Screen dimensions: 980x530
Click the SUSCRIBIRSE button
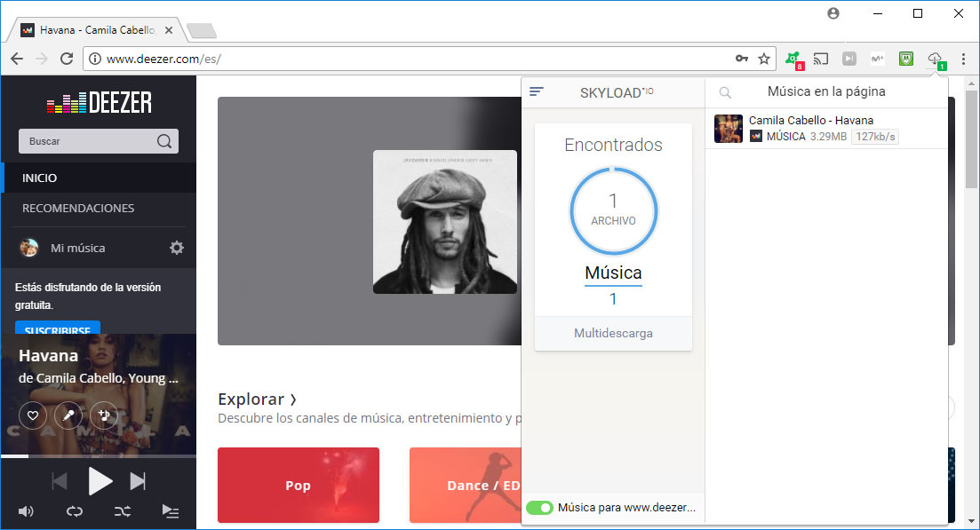(57, 329)
